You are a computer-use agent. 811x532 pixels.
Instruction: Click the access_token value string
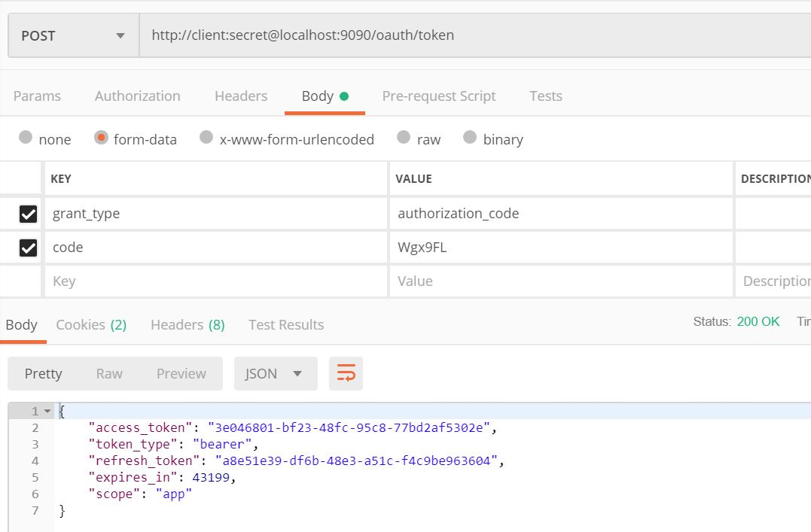pos(349,427)
